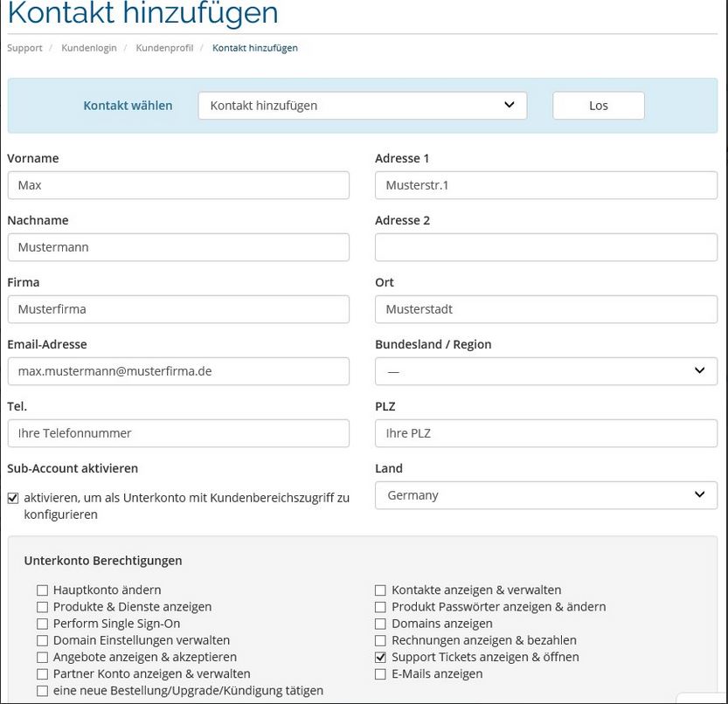Click the empty Adresse 2 field
This screenshot has height=704, width=728.
tap(545, 247)
